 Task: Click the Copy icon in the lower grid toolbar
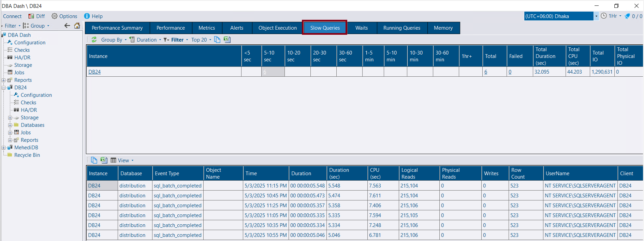(94, 160)
